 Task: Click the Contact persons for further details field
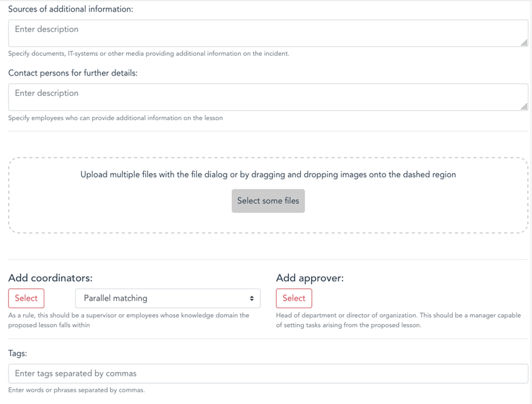click(268, 97)
